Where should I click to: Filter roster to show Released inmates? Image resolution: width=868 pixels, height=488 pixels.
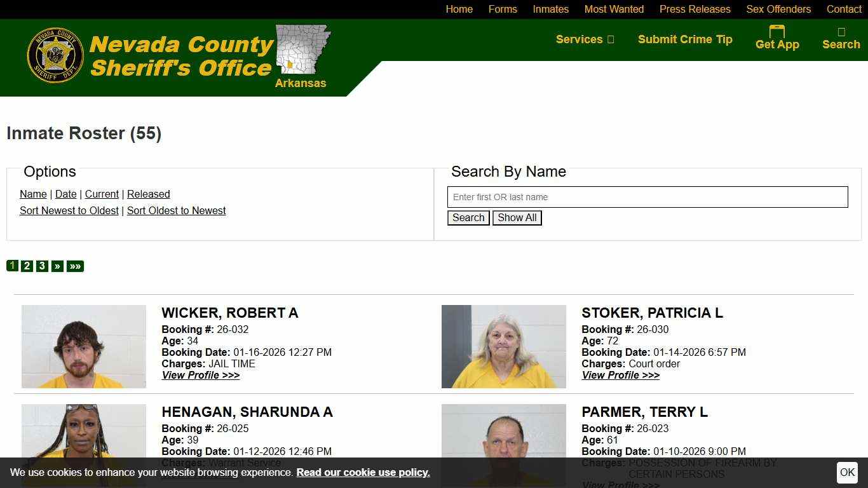tap(148, 194)
